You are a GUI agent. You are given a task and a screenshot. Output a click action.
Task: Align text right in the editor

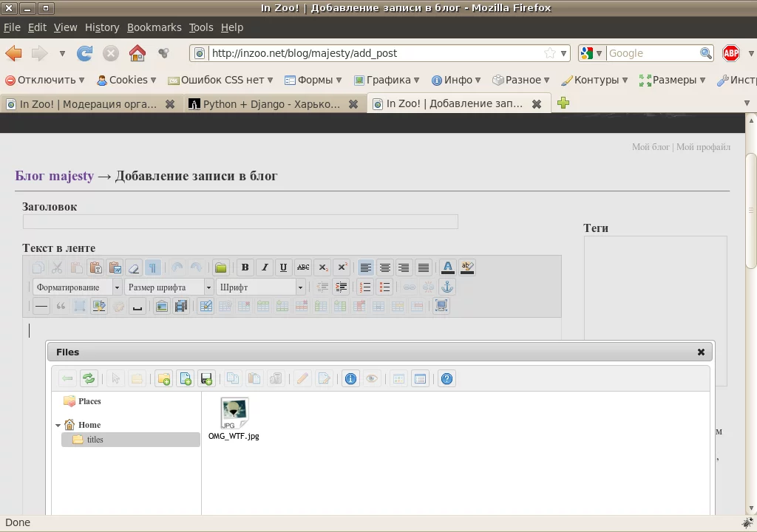tap(404, 267)
